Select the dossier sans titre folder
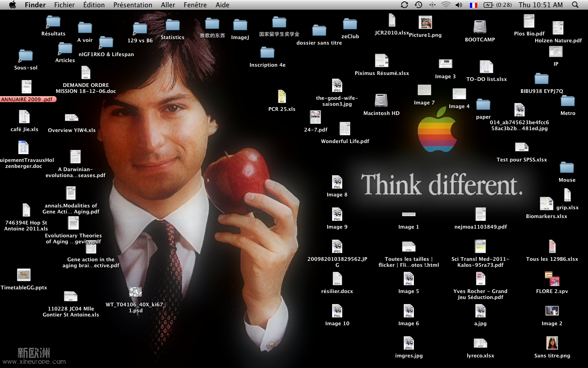The width and height of the screenshot is (588, 368). coord(319,30)
